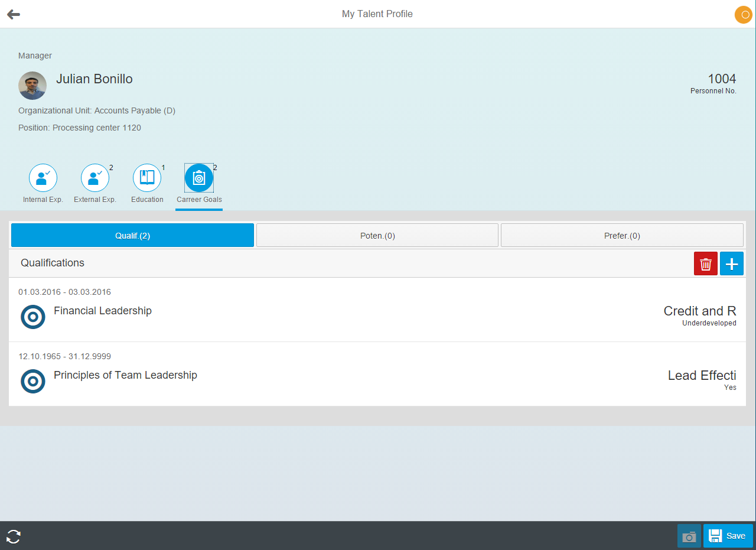Open the Prefer.(0) tab
This screenshot has width=756, height=550.
[x=622, y=235]
